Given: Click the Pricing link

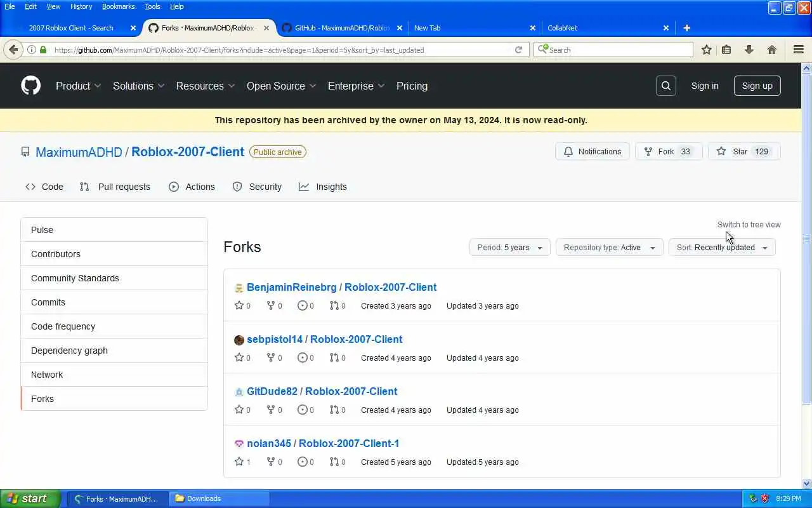Looking at the screenshot, I should (412, 86).
